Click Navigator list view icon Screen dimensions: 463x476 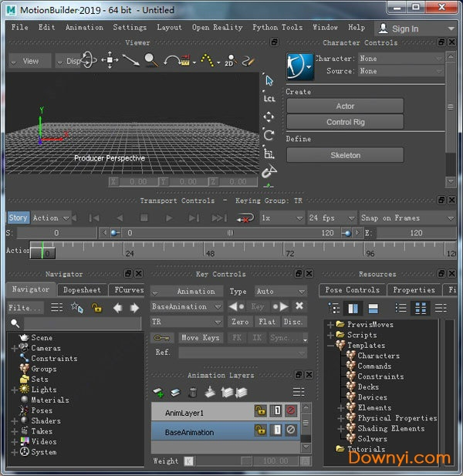tap(57, 308)
